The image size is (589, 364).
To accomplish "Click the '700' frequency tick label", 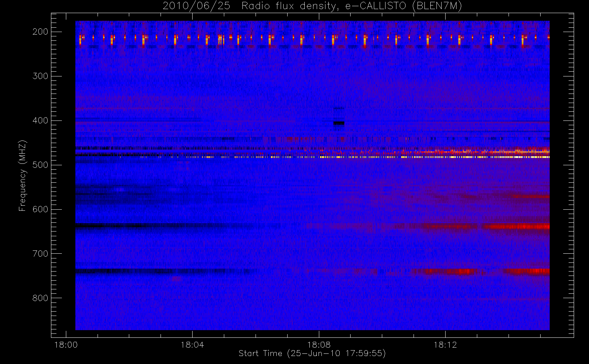I will (x=40, y=254).
